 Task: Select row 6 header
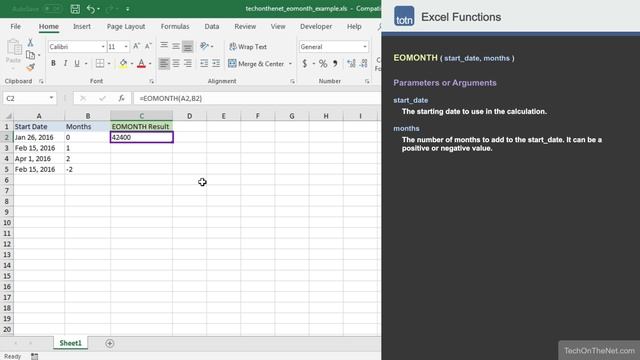[7, 180]
